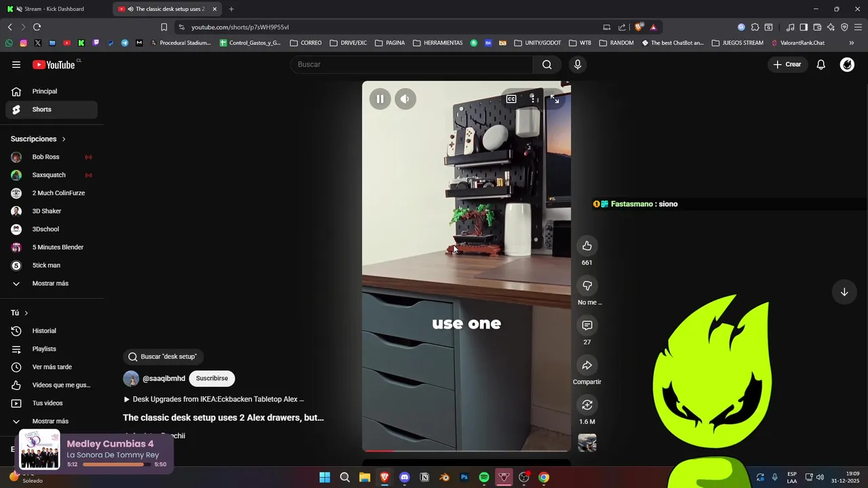The width and height of the screenshot is (868, 488).
Task: Open the Crear create button
Action: point(788,64)
